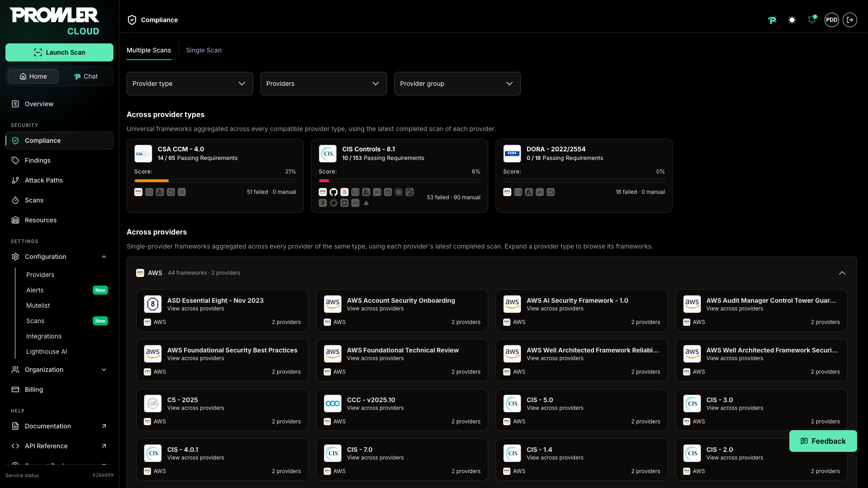Screen dimensions: 868x488
Task: Open the notifications bell
Action: click(x=812, y=19)
